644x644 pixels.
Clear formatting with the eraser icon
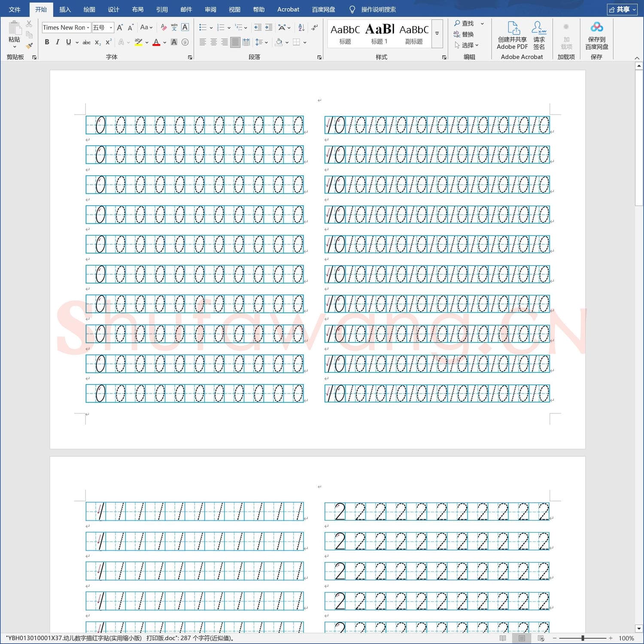164,27
